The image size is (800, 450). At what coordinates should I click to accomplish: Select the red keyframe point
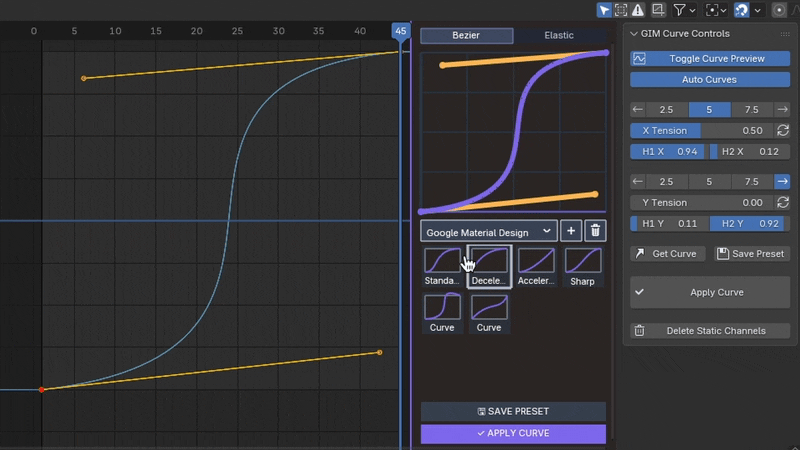pyautogui.click(x=42, y=390)
